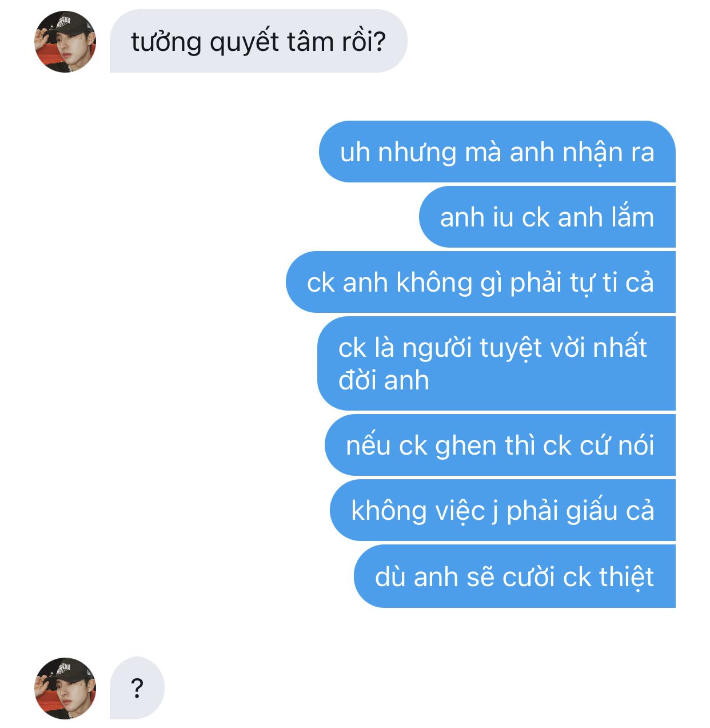The image size is (710, 728).
Task: Tap the 'anh iu ck anh lắm' message
Action: coord(547,217)
